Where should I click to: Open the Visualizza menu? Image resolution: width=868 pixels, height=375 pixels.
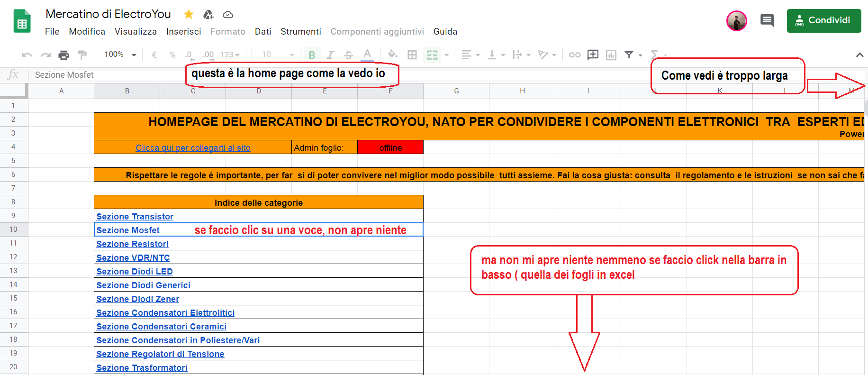pos(136,32)
